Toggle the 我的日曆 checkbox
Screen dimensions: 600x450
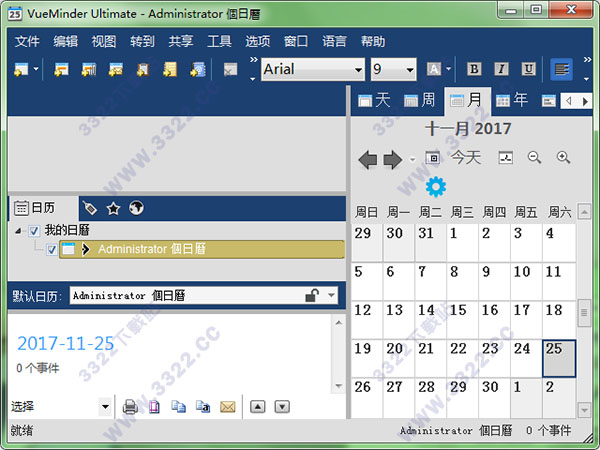(34, 231)
